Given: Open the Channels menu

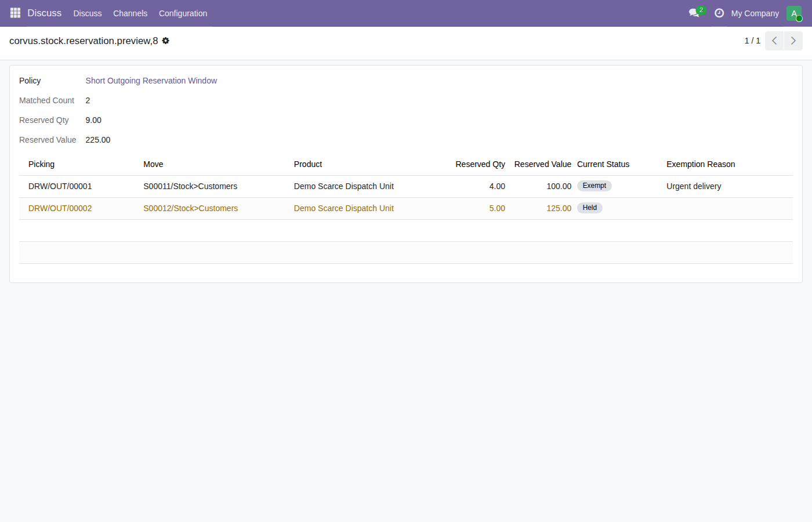Looking at the screenshot, I should tap(130, 13).
